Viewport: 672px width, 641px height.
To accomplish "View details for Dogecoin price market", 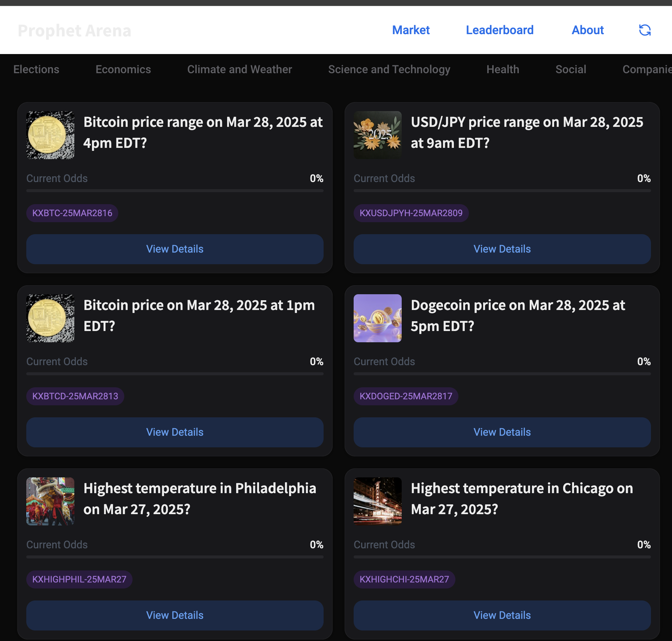I will pyautogui.click(x=502, y=432).
